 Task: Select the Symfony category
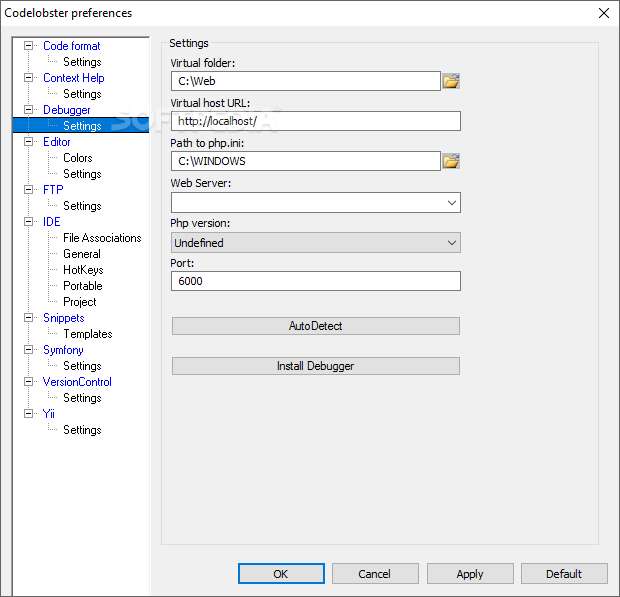pyautogui.click(x=63, y=350)
